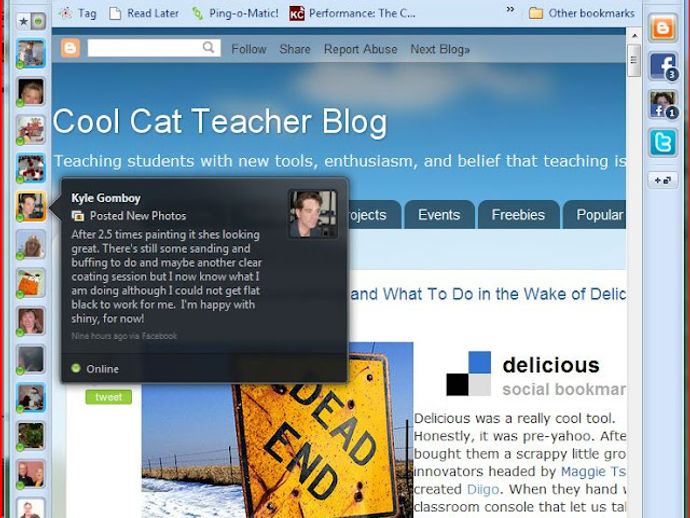Click the green tweet button
This screenshot has width=690, height=518.
pyautogui.click(x=108, y=397)
